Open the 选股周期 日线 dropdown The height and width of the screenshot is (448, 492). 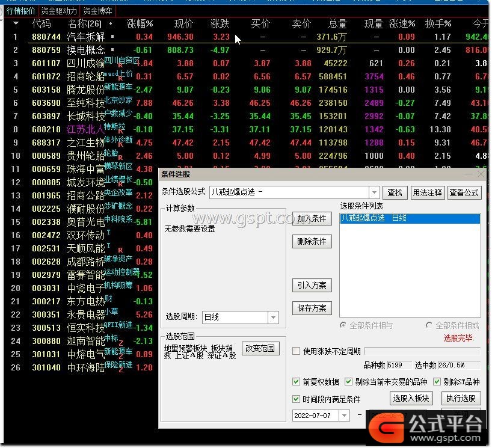pyautogui.click(x=273, y=317)
